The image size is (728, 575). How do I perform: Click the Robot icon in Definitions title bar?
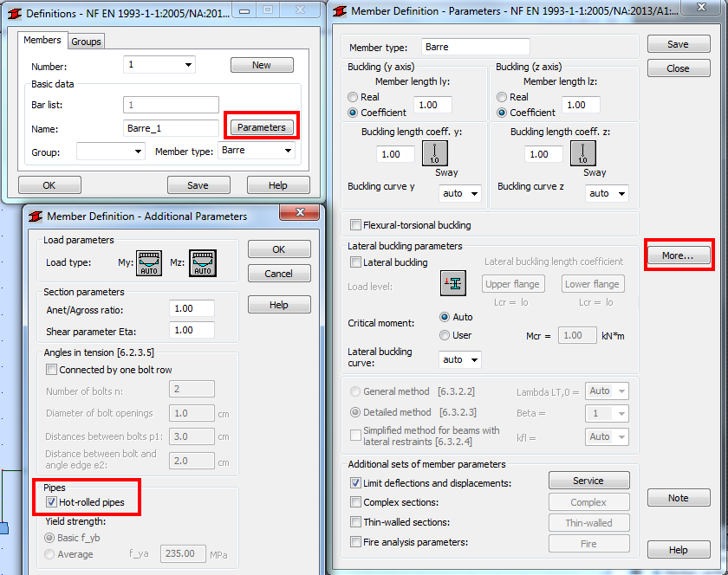coord(12,11)
